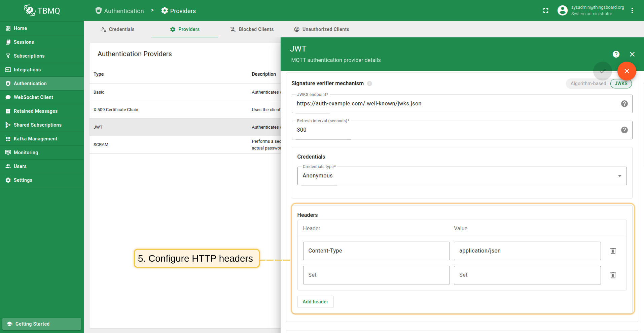This screenshot has width=644, height=333.
Task: Open the Unauthorized Clients tab
Action: click(321, 29)
